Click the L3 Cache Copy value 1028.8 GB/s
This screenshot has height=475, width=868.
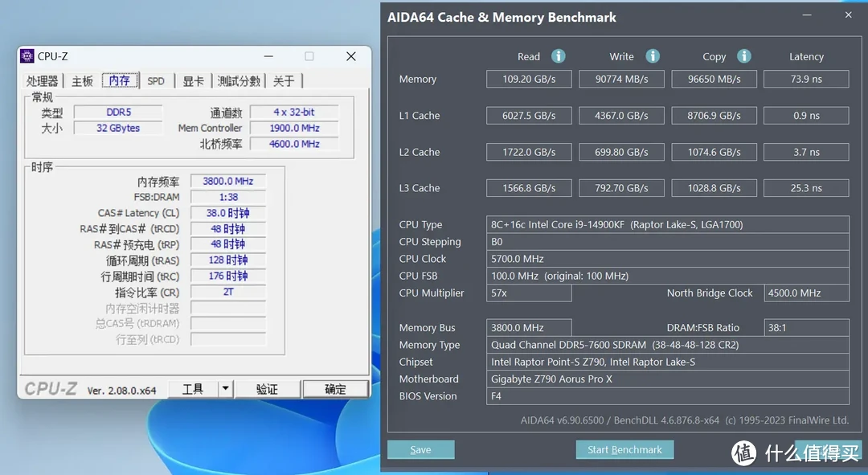click(714, 188)
